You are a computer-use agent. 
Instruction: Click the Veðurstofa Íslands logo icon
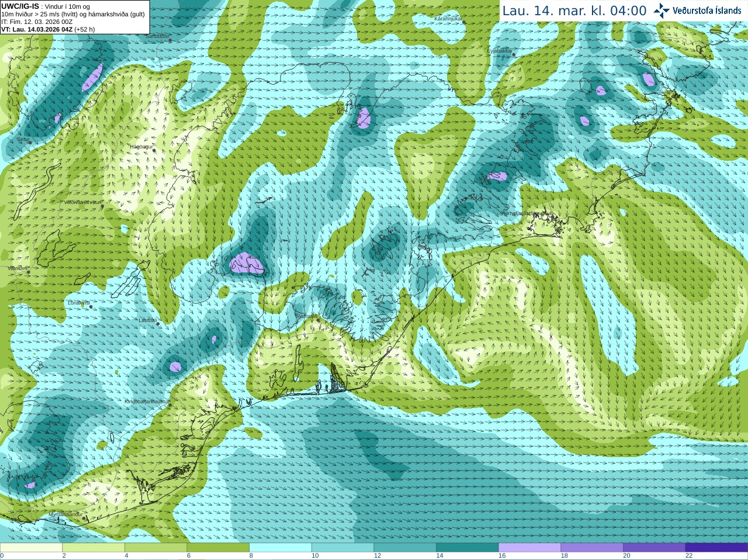point(661,11)
